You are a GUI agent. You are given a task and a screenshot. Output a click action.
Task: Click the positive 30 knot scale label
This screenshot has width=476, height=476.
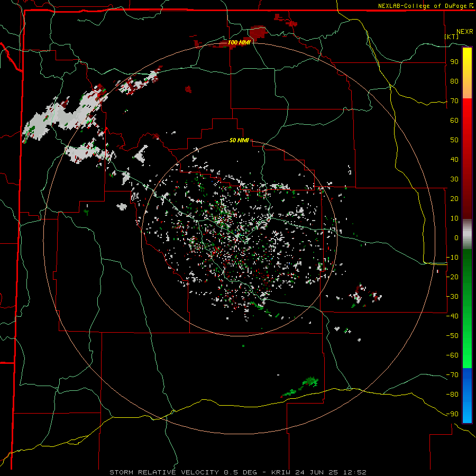pyautogui.click(x=454, y=179)
